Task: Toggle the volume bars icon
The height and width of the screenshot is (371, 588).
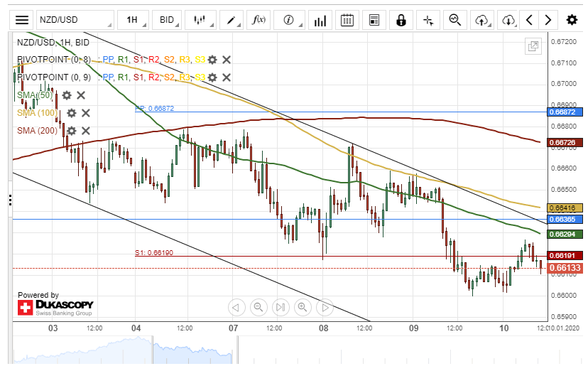Action: pyautogui.click(x=320, y=20)
